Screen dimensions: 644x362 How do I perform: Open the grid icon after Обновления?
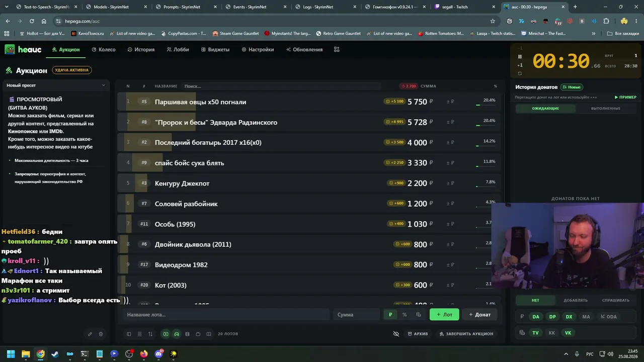click(337, 49)
